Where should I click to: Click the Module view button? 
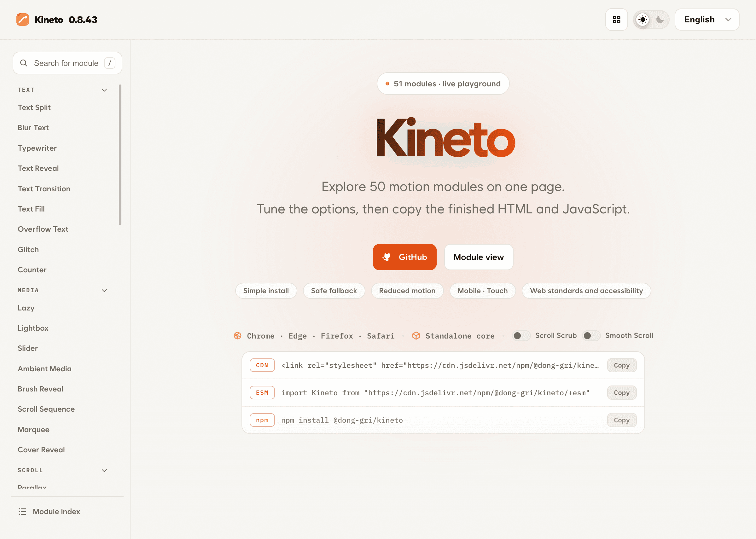[x=479, y=257]
